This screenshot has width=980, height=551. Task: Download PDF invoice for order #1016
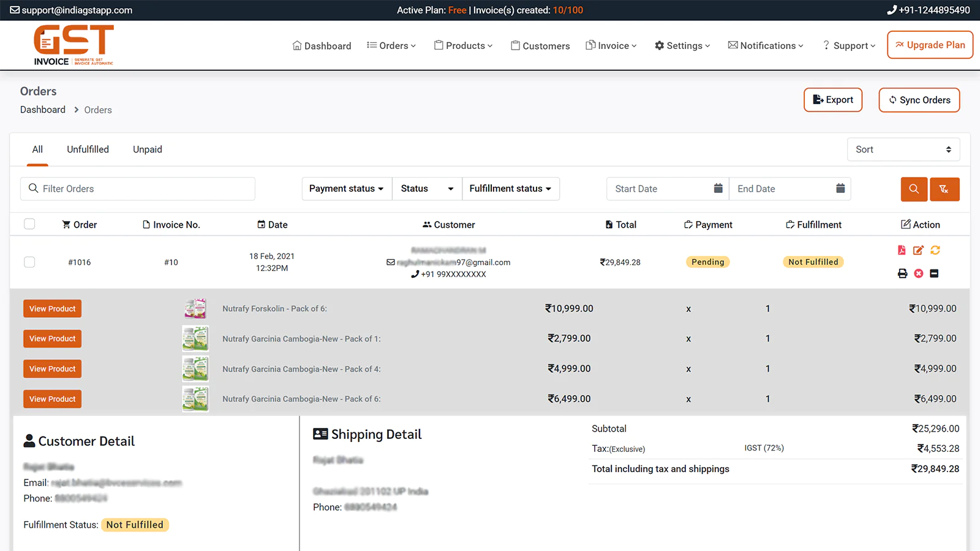pyautogui.click(x=902, y=250)
